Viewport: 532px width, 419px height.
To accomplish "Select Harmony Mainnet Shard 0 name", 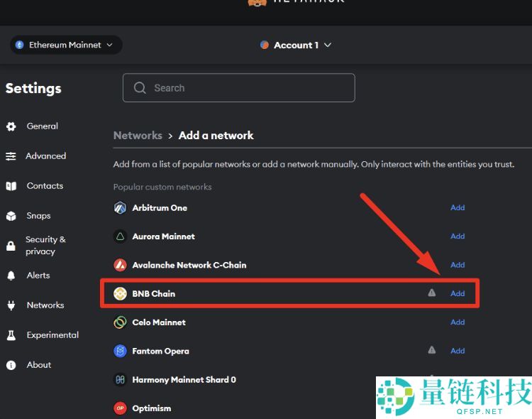I will (x=184, y=379).
